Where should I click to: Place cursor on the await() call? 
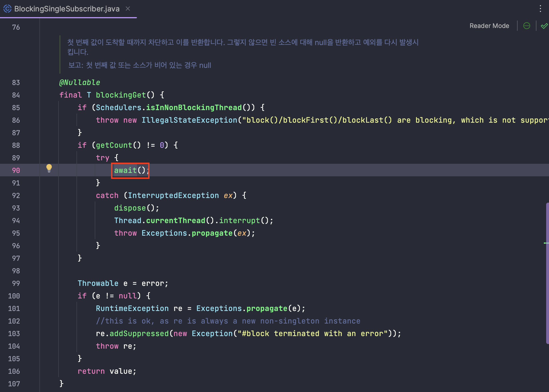coord(126,171)
